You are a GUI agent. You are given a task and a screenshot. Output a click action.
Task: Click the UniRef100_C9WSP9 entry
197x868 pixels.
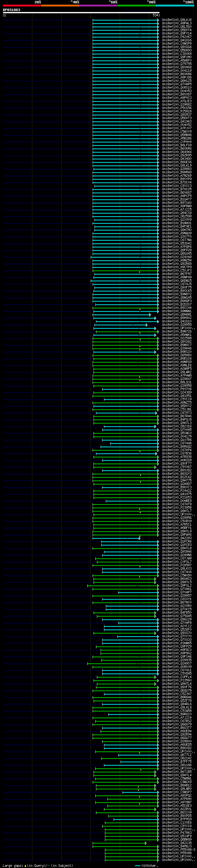point(177,43)
